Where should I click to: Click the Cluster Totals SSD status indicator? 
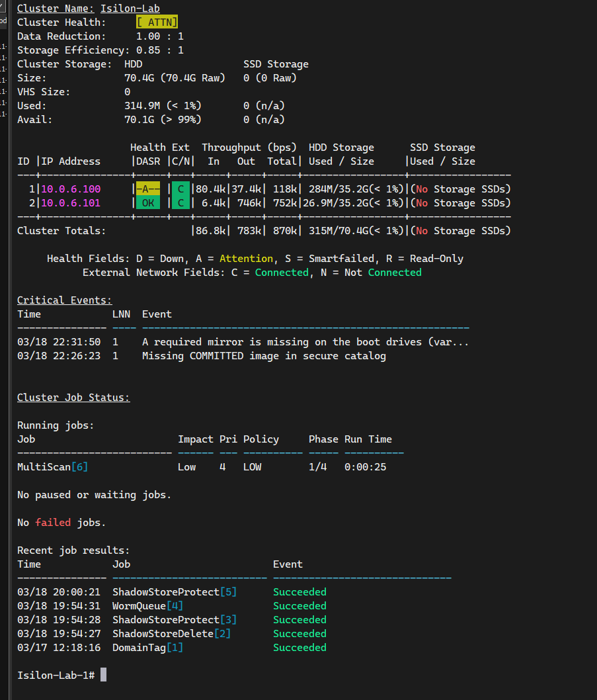pyautogui.click(x=463, y=230)
